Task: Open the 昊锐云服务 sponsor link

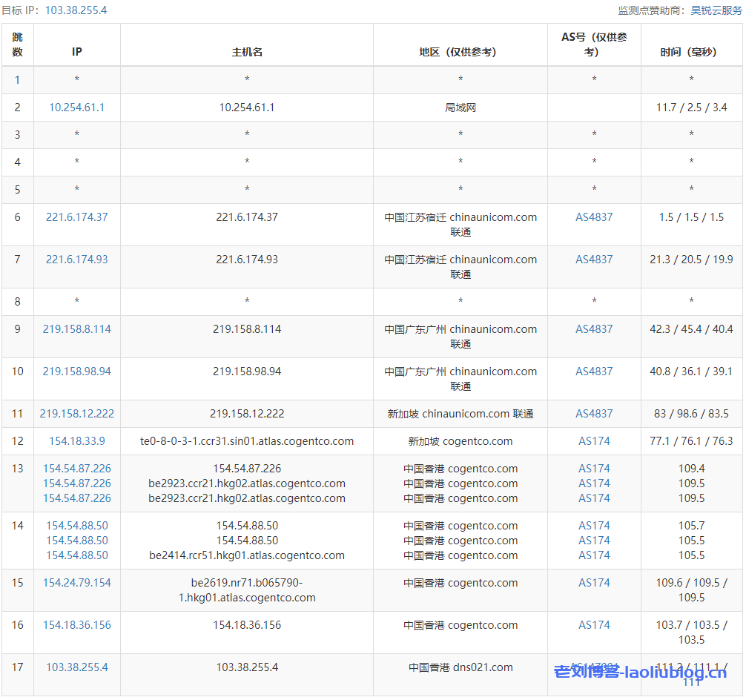Action: pyautogui.click(x=716, y=10)
